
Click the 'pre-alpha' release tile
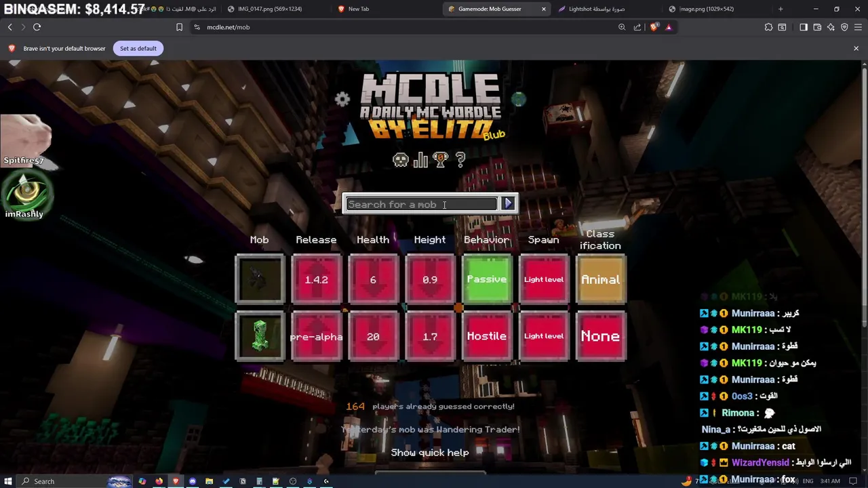click(316, 336)
